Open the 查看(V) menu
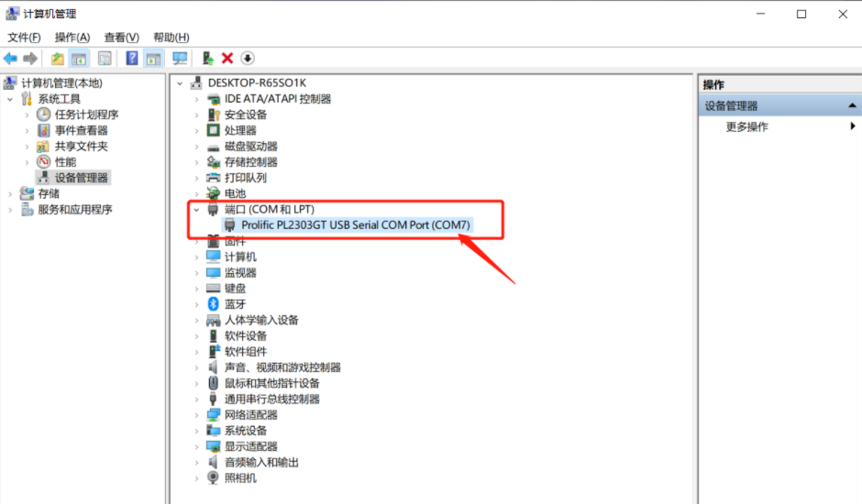 point(121,38)
